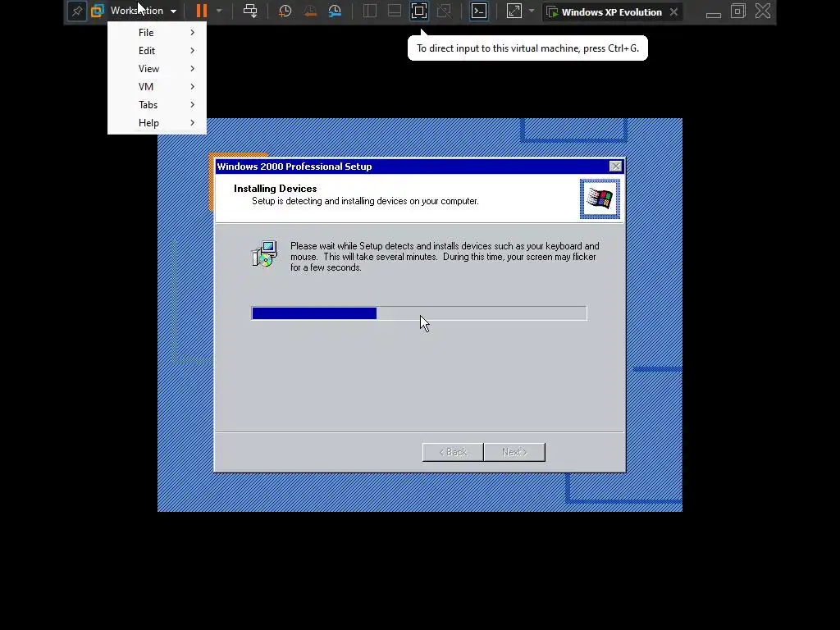The height and width of the screenshot is (630, 840).
Task: Click the Unity mode icon
Action: (444, 11)
